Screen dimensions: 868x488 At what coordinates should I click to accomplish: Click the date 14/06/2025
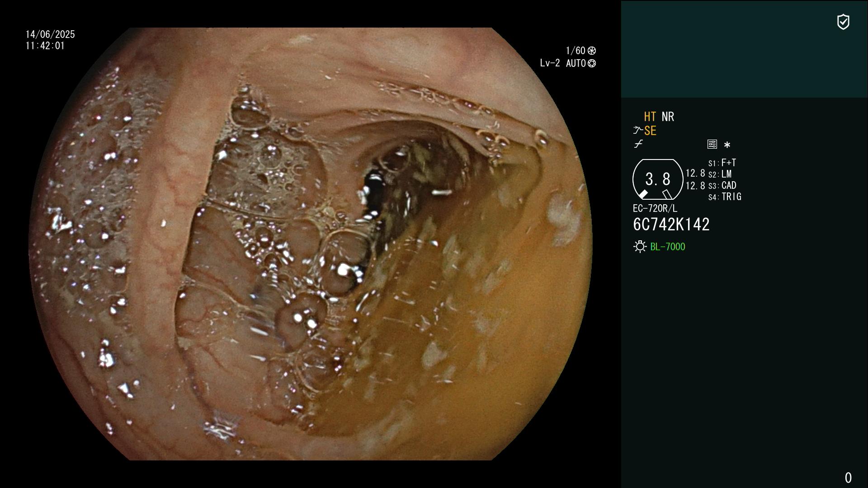point(50,34)
